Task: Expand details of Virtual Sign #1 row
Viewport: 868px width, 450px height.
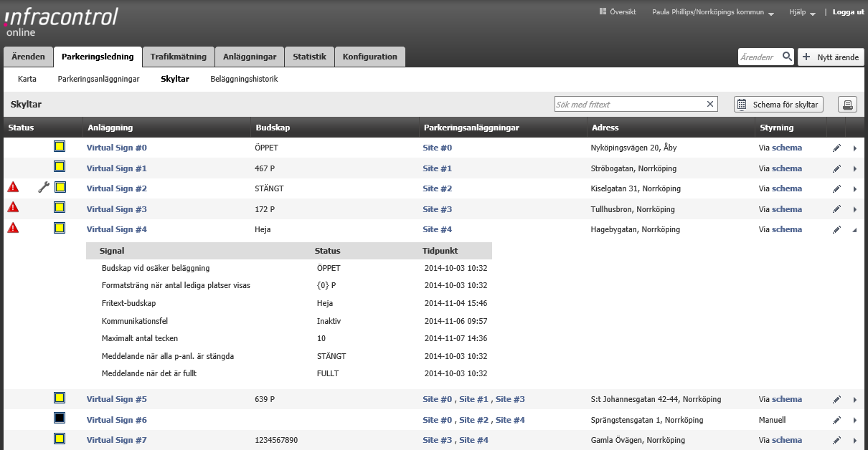Action: click(854, 169)
